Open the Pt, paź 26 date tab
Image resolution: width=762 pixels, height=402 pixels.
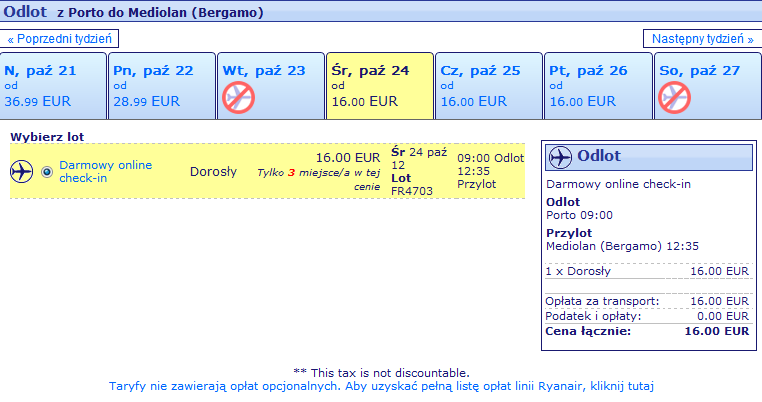(x=598, y=86)
